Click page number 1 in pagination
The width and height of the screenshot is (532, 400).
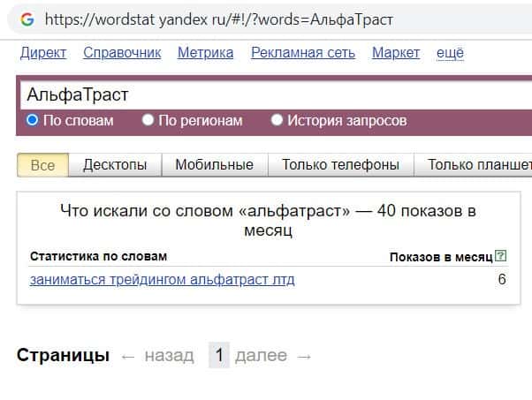click(x=219, y=355)
